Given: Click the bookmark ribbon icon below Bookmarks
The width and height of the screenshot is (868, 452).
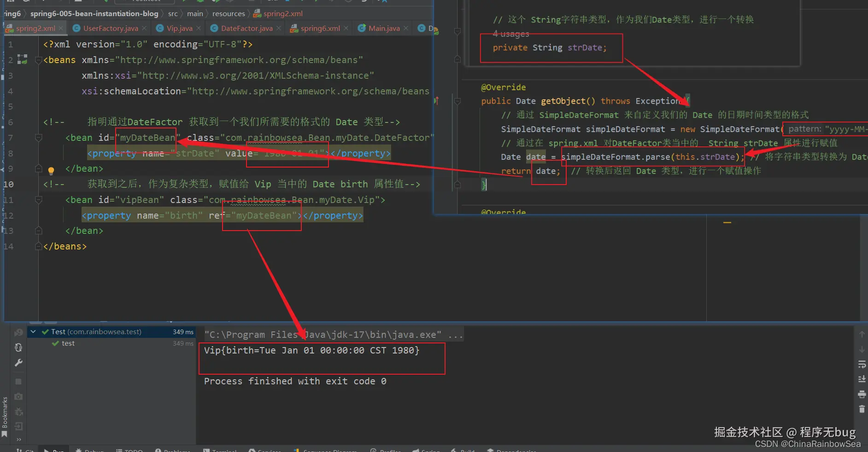Looking at the screenshot, I should coord(5,435).
